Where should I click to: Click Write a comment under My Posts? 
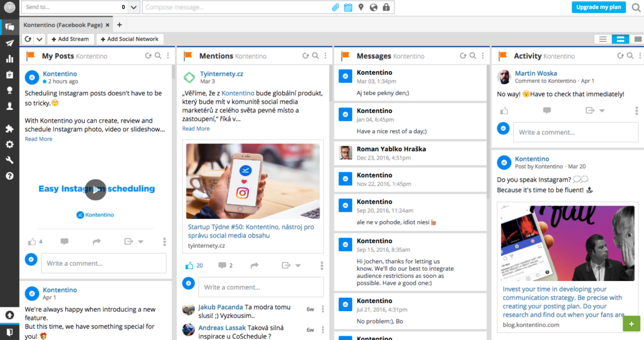pos(104,263)
